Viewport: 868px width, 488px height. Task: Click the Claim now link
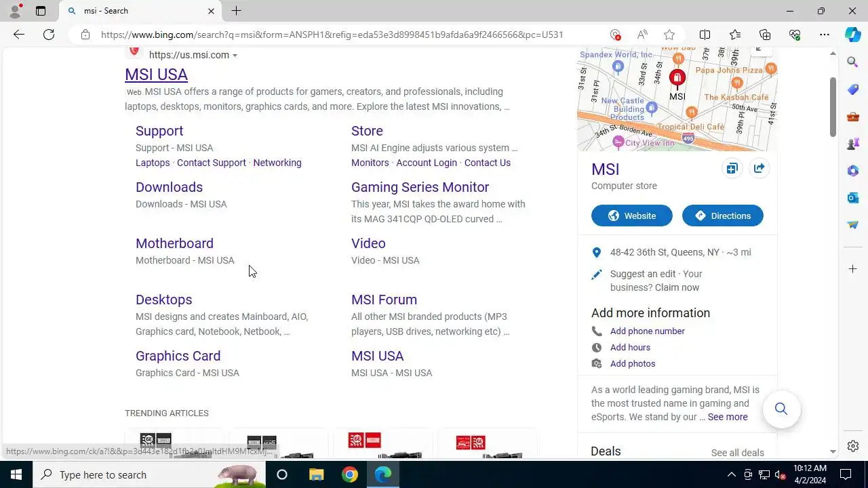point(677,287)
